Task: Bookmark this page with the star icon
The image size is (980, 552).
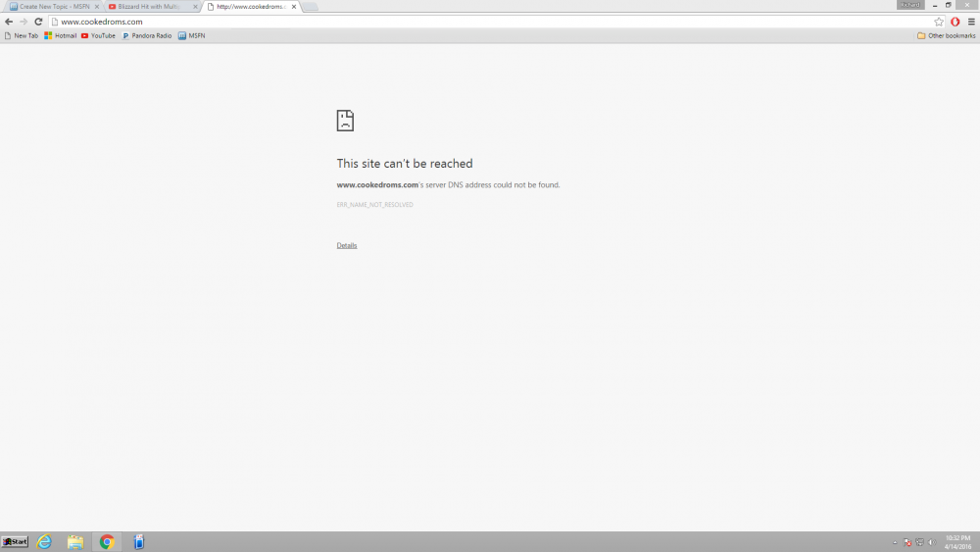Action: (x=939, y=22)
